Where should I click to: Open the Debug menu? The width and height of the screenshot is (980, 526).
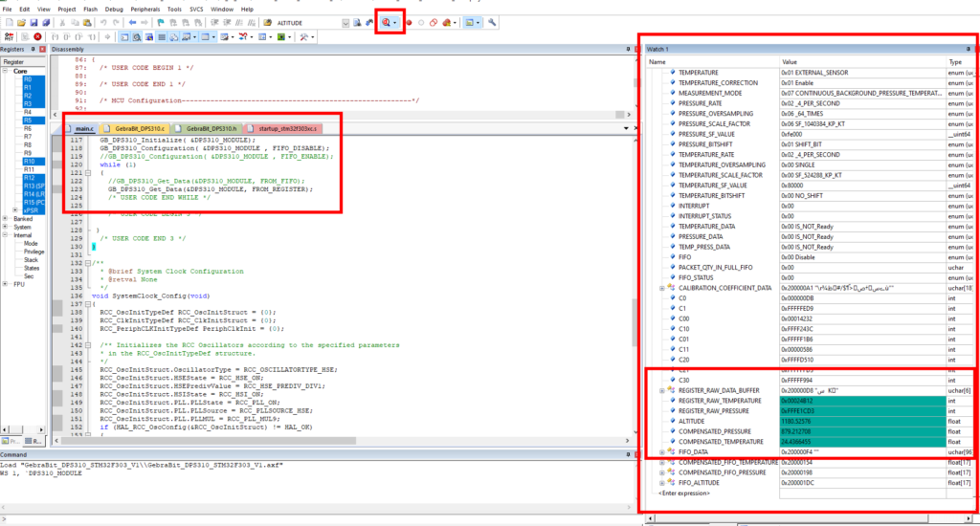pyautogui.click(x=114, y=10)
